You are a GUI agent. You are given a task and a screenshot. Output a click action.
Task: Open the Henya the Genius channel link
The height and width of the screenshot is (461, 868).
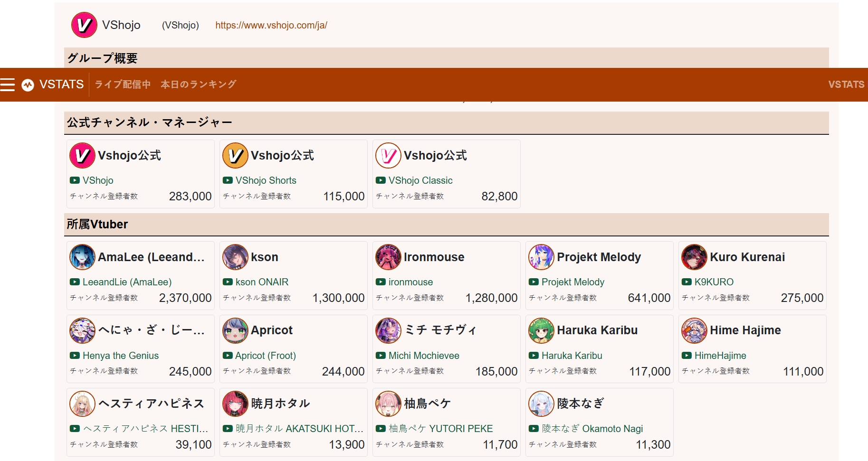(x=121, y=356)
